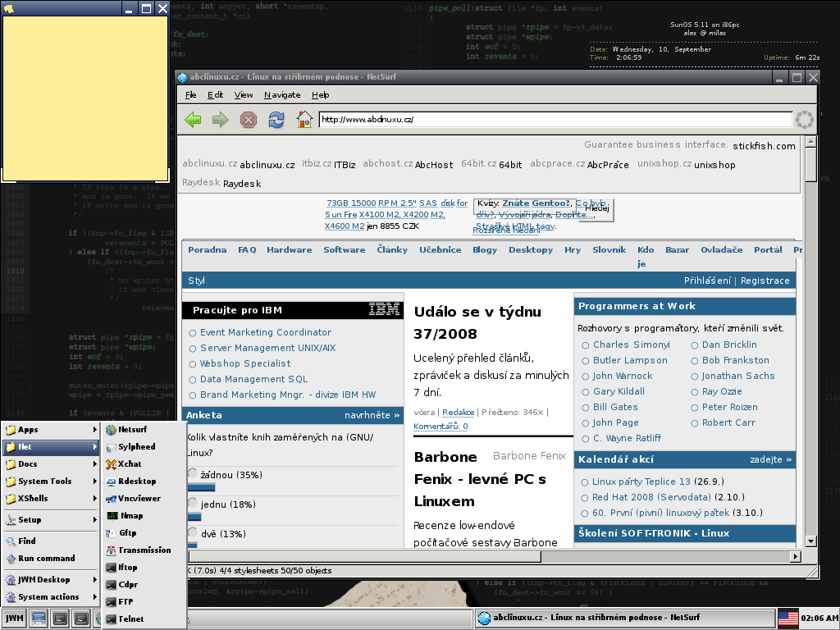This screenshot has height=630, width=840.
Task: Click the zadejte » link in Kalendář akcí
Action: click(x=770, y=459)
